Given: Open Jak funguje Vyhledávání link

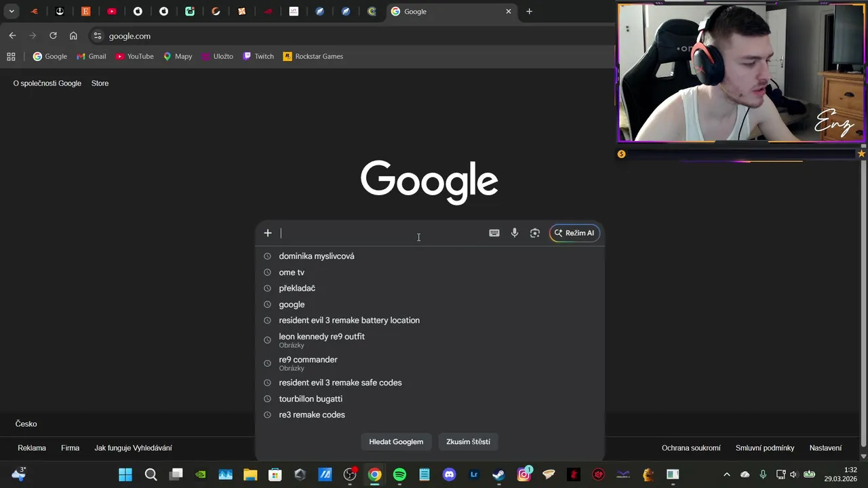Looking at the screenshot, I should pyautogui.click(x=133, y=448).
